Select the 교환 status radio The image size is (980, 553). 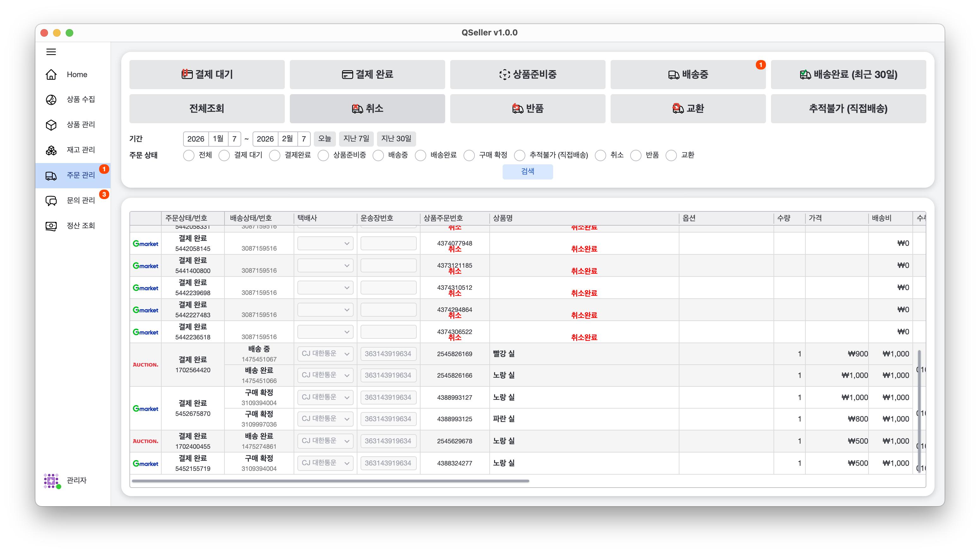671,155
